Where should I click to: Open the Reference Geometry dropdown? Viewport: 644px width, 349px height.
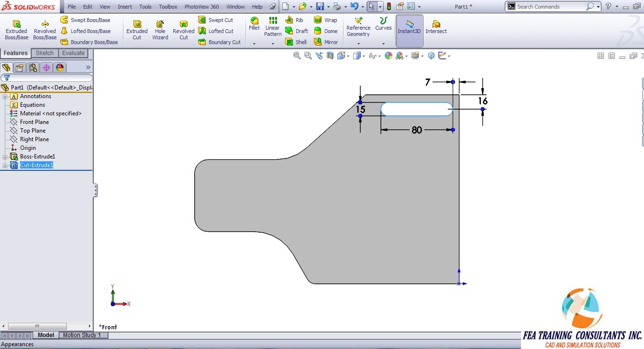tap(358, 44)
